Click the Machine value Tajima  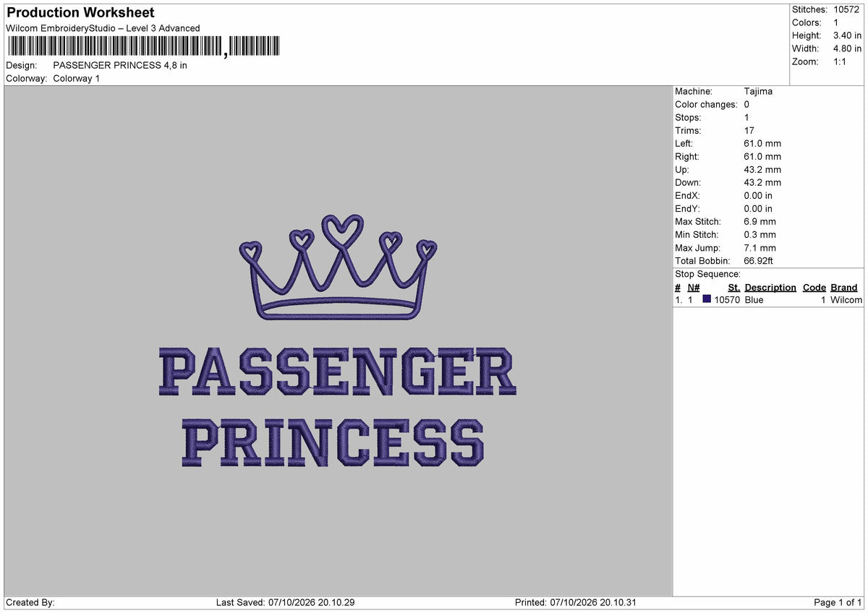(x=758, y=91)
